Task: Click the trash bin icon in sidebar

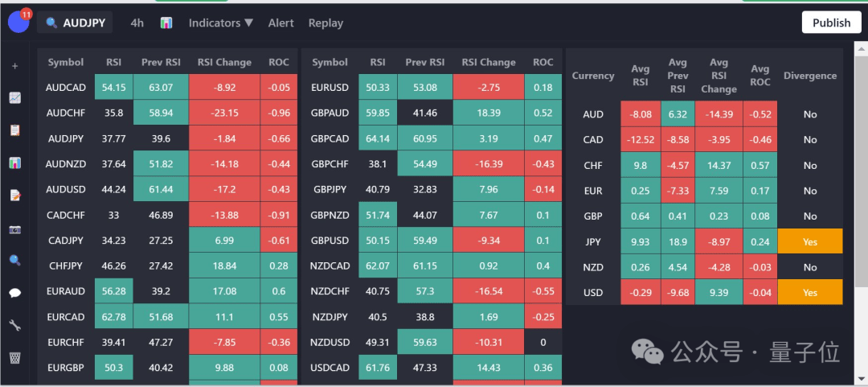Action: pyautogui.click(x=15, y=357)
